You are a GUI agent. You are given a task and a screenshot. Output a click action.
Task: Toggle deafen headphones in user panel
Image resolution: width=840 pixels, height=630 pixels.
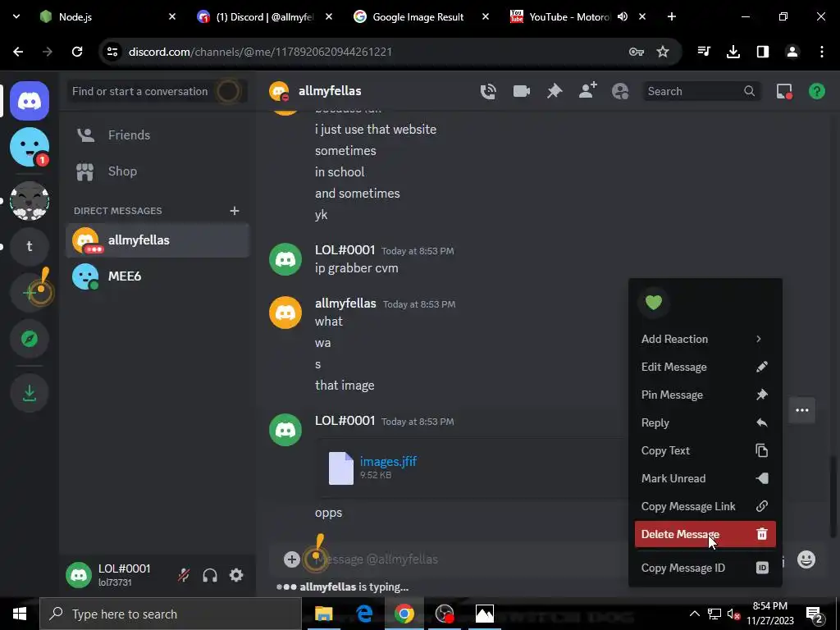(x=210, y=575)
